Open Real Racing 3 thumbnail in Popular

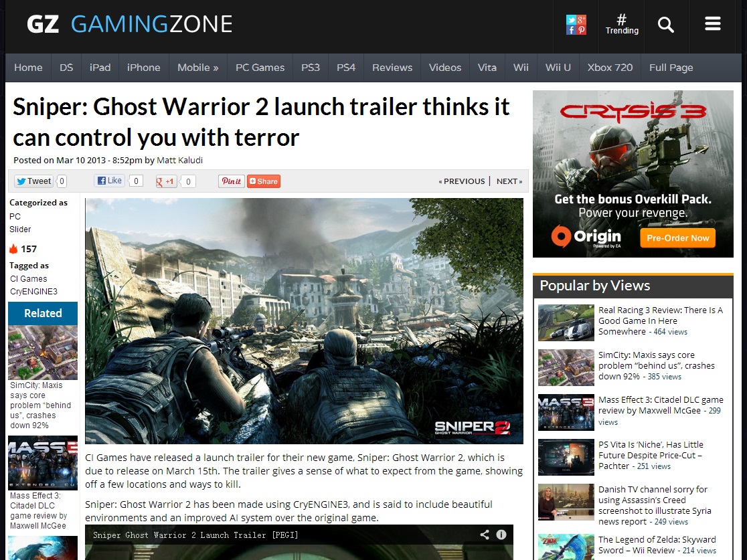[x=566, y=323]
